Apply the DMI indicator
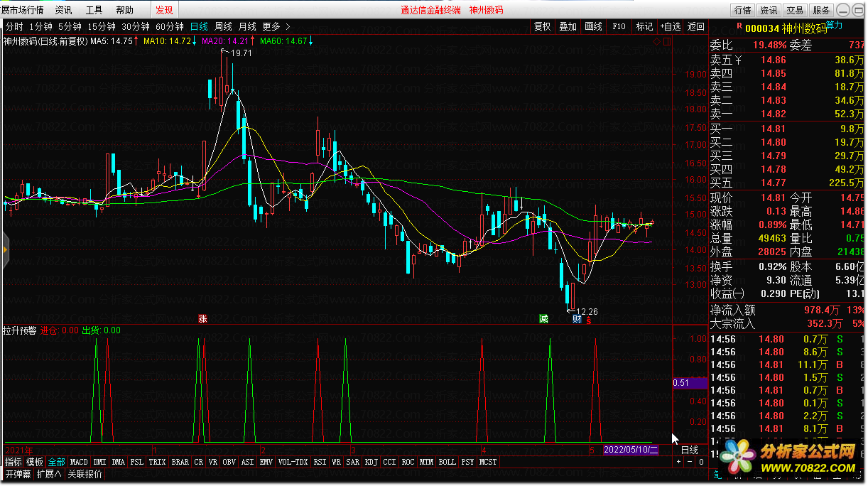This screenshot has width=868, height=486. (100, 462)
